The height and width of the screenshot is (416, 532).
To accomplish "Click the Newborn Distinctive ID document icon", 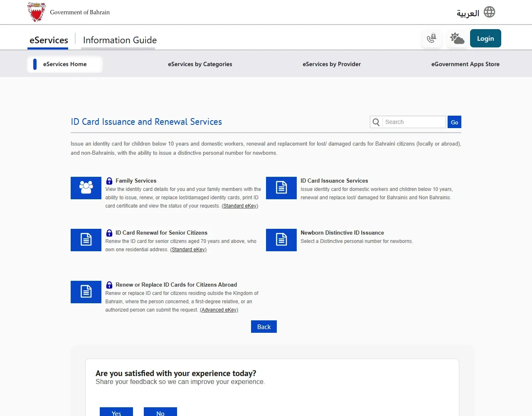I will pyautogui.click(x=281, y=240).
